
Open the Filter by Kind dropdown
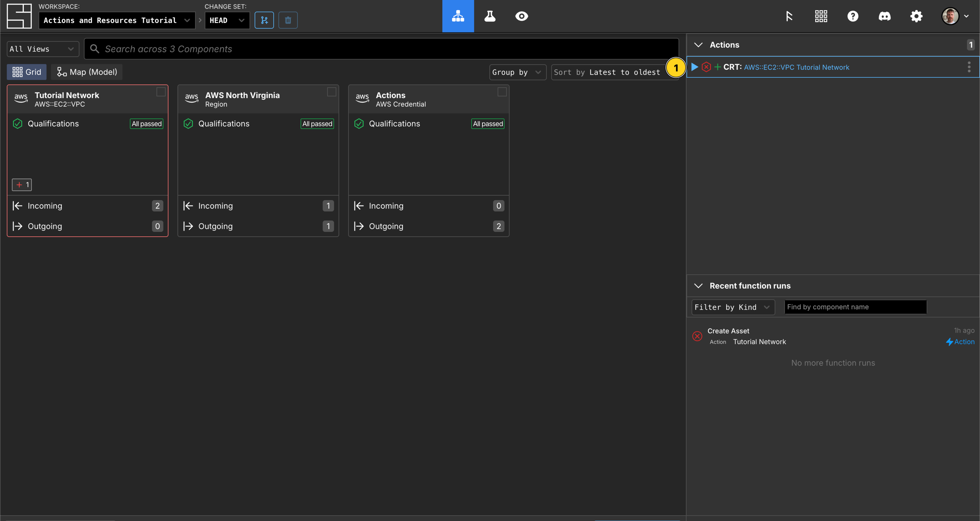click(x=733, y=307)
